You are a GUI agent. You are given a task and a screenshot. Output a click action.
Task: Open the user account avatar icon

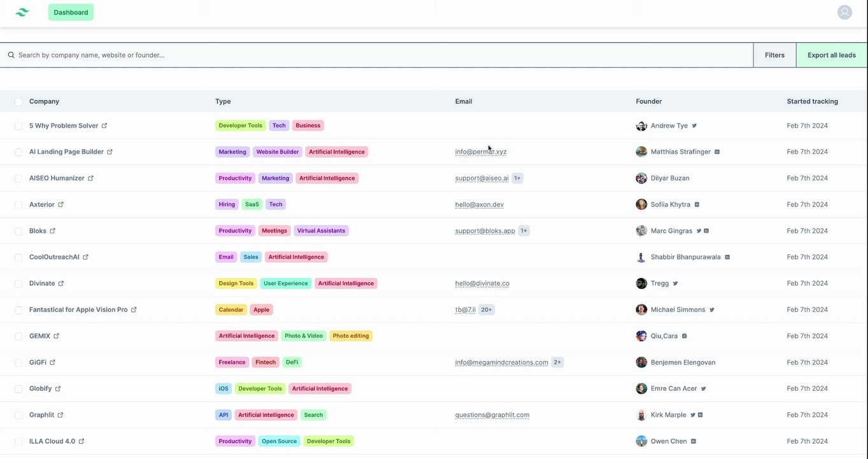(844, 12)
